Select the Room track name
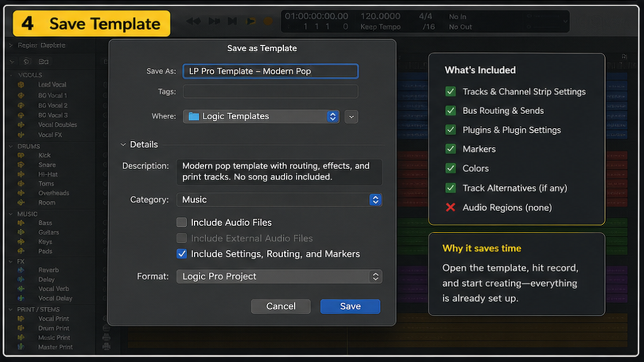Image resolution: width=644 pixels, height=362 pixels. click(47, 203)
